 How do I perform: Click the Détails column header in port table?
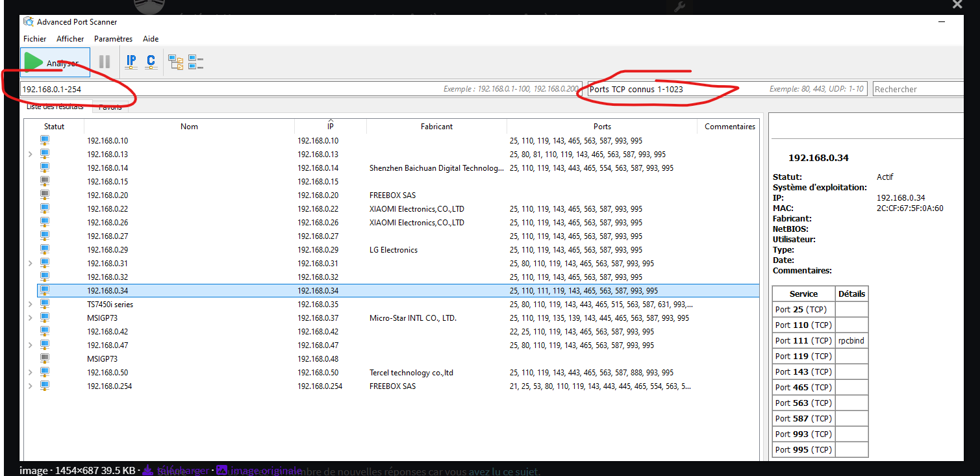click(x=851, y=294)
